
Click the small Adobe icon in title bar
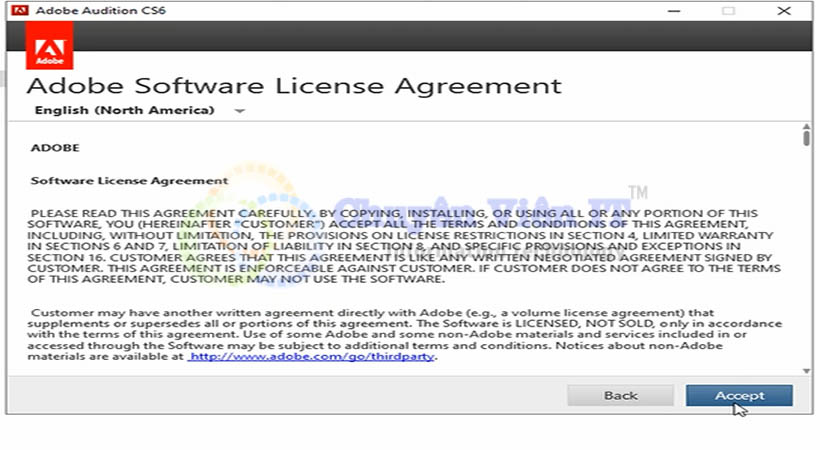[x=17, y=10]
